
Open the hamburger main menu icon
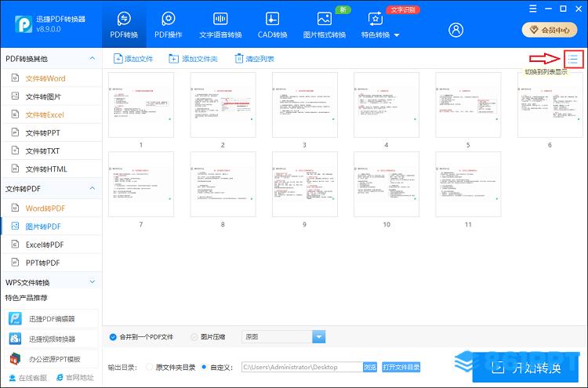(532, 9)
